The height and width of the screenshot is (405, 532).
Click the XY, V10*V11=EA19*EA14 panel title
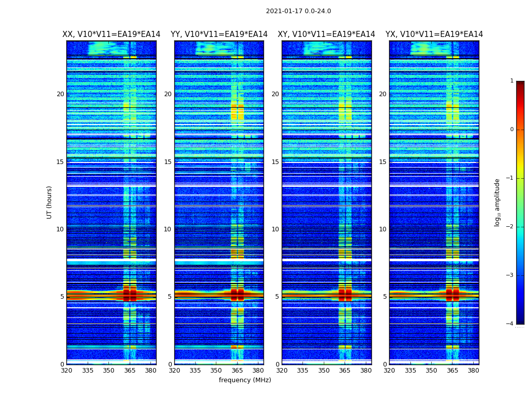click(x=326, y=34)
